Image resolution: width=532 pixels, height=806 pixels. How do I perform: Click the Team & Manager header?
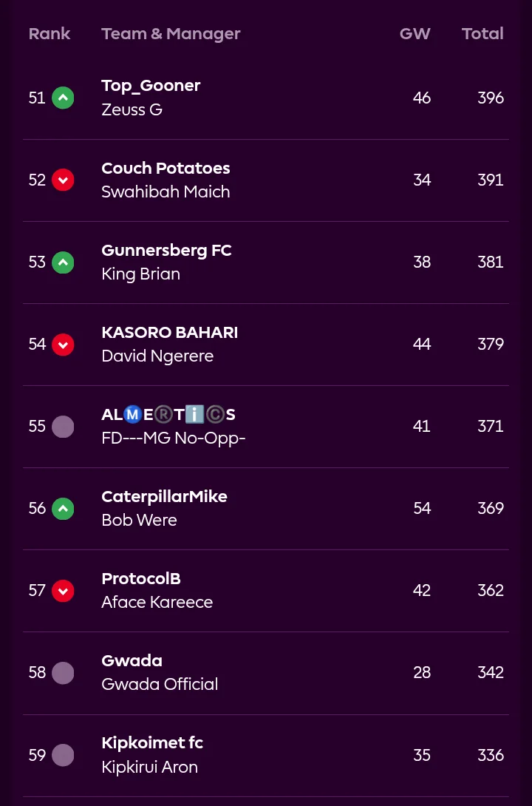(x=171, y=34)
